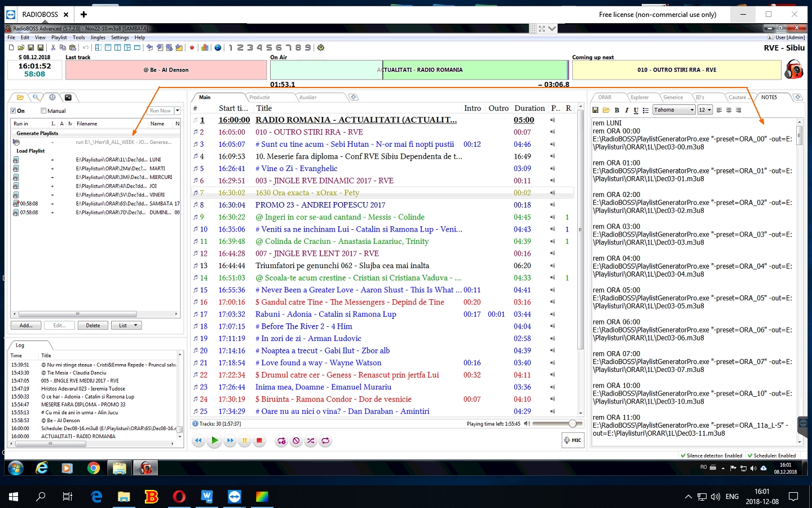The width and height of the screenshot is (812, 508).
Task: Expand the RadioBOSS window options chevron
Action: click(x=552, y=28)
